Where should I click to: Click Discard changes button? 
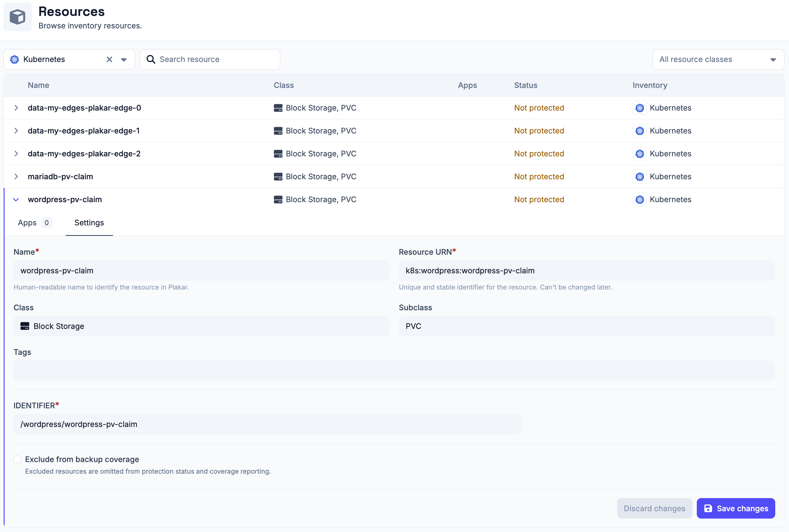pyautogui.click(x=654, y=508)
